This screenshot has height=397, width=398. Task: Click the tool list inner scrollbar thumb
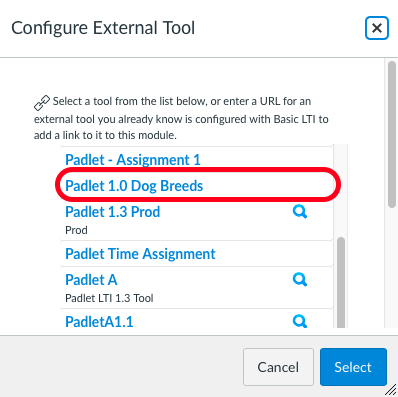(x=341, y=283)
